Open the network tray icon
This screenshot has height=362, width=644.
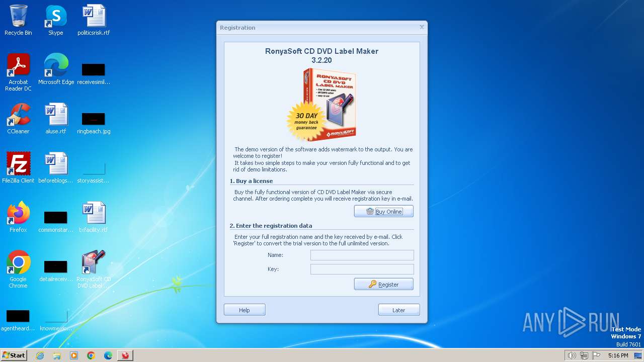pos(584,355)
